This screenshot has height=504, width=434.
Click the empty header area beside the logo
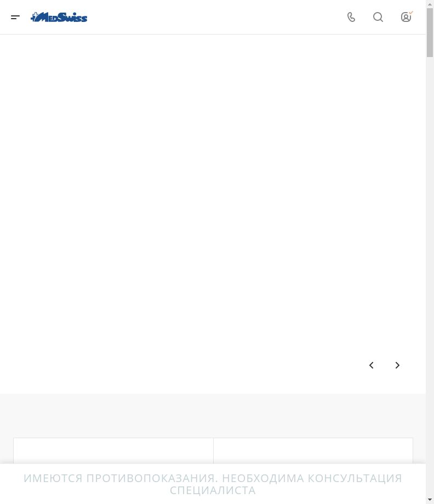(x=215, y=17)
